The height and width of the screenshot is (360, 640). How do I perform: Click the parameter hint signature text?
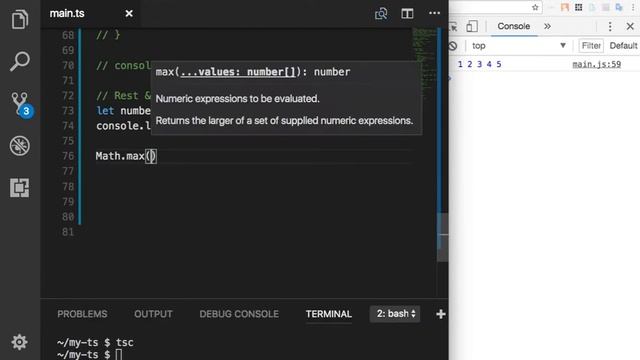click(x=253, y=72)
